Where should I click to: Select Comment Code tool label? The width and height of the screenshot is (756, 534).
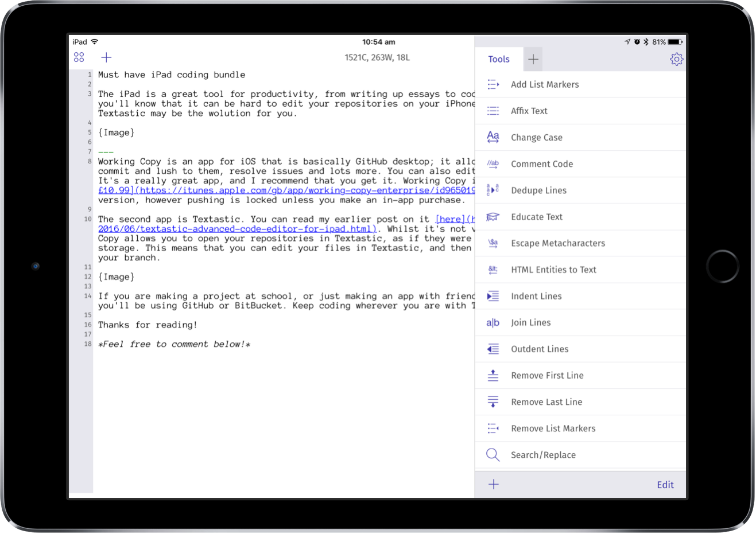coord(542,163)
